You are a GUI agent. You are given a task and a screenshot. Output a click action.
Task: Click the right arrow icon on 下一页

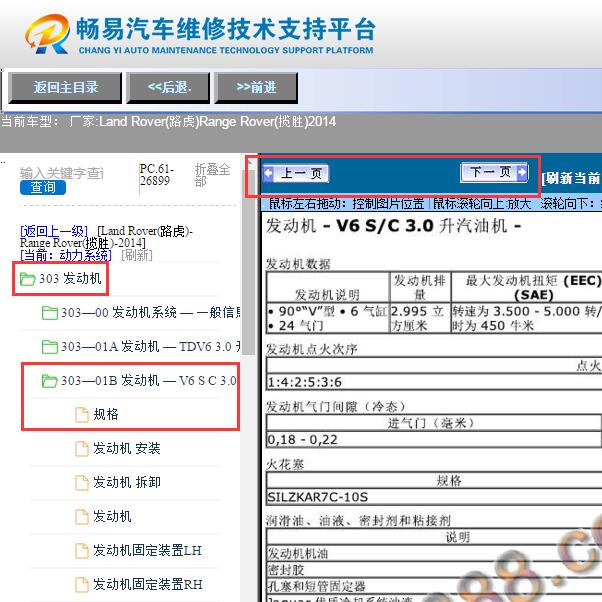pos(522,172)
